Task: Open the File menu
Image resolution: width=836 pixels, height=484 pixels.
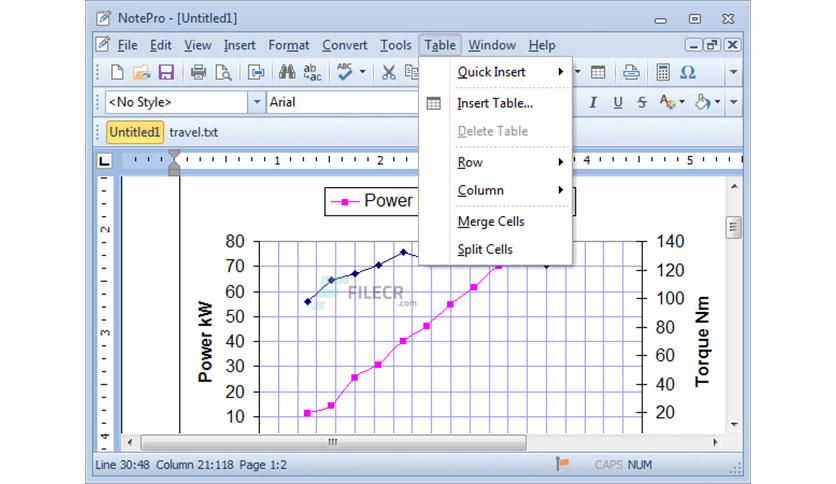Action: click(x=127, y=45)
